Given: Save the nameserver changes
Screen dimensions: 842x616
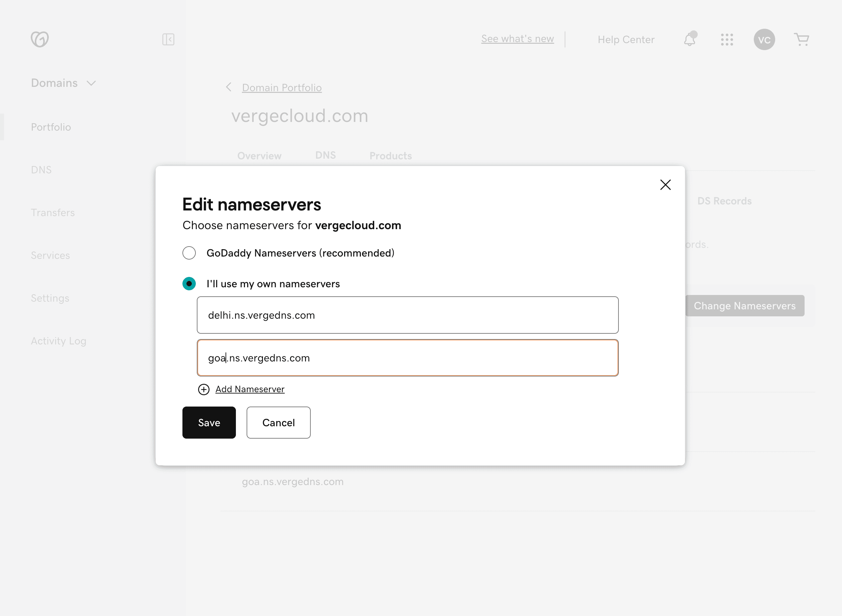Looking at the screenshot, I should pyautogui.click(x=209, y=423).
